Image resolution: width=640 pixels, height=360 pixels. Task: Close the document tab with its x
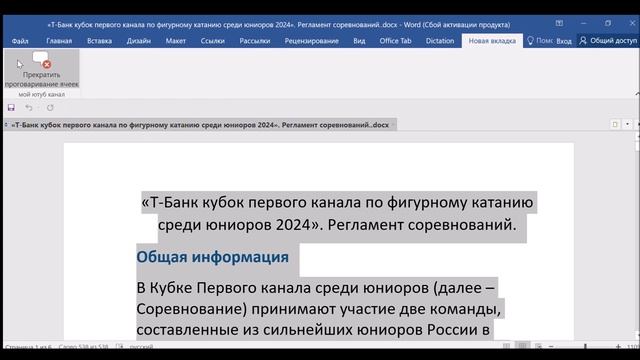(x=393, y=125)
